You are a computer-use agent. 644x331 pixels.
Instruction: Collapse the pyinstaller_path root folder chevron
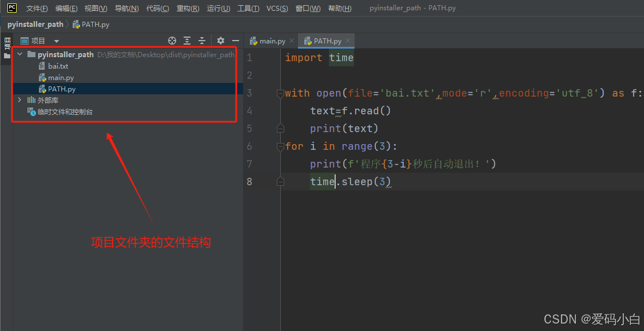pos(19,54)
